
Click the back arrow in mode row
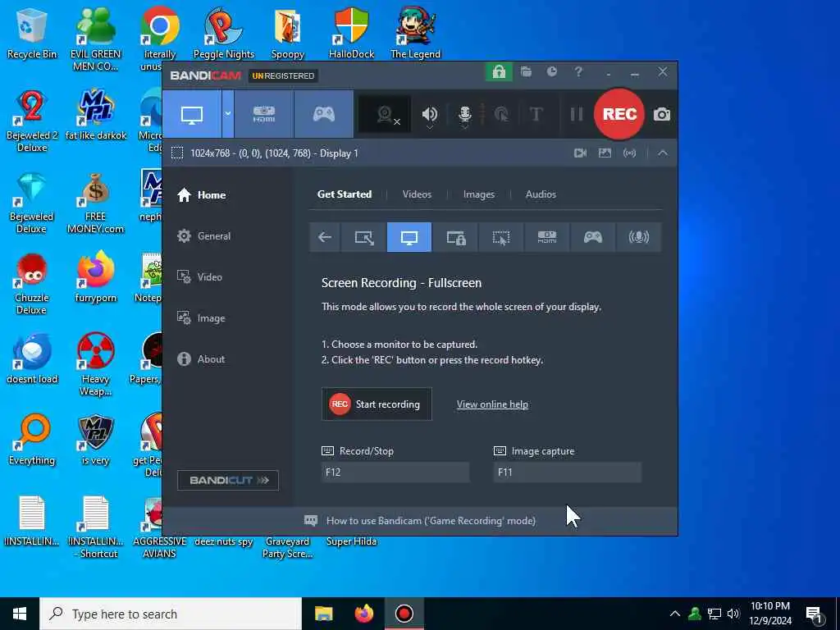tap(325, 237)
